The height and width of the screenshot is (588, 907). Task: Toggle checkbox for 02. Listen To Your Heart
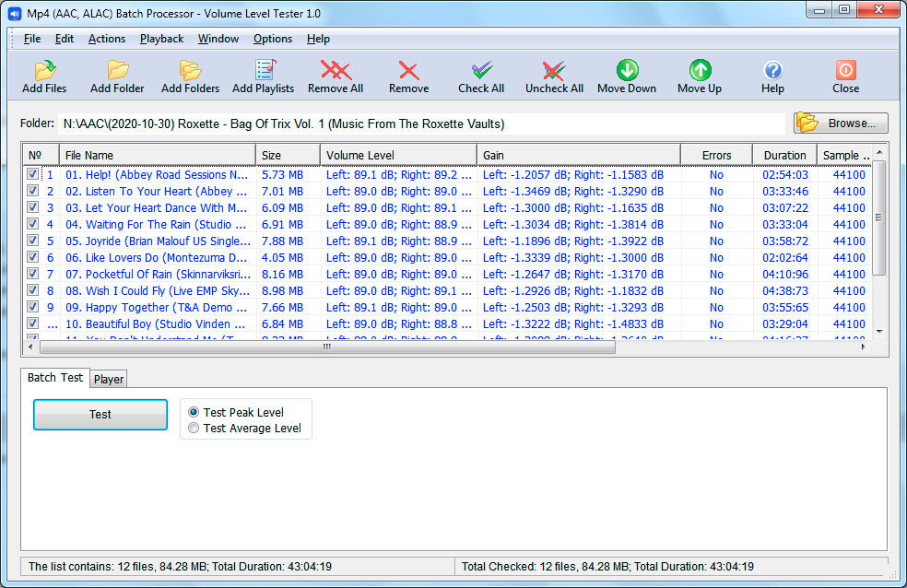[x=32, y=190]
